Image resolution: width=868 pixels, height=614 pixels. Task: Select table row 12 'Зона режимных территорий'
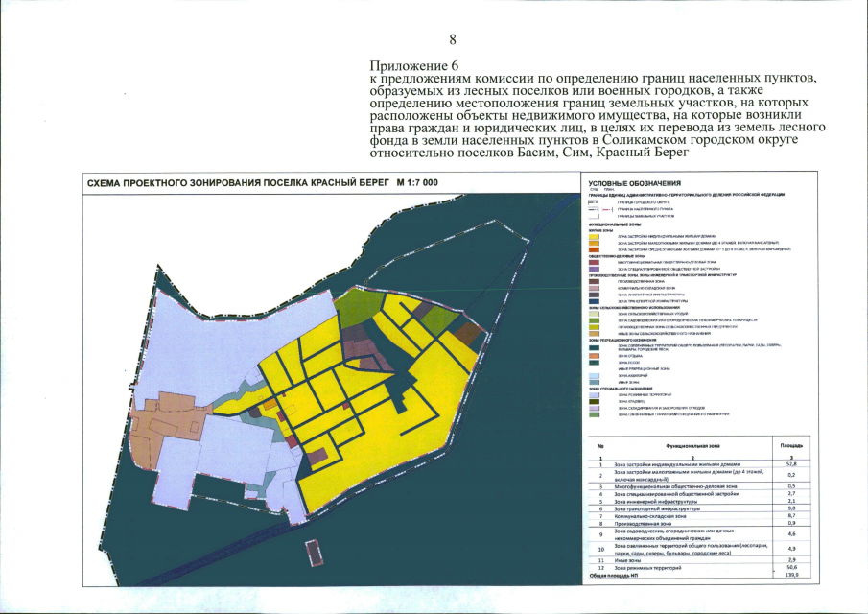700,568
